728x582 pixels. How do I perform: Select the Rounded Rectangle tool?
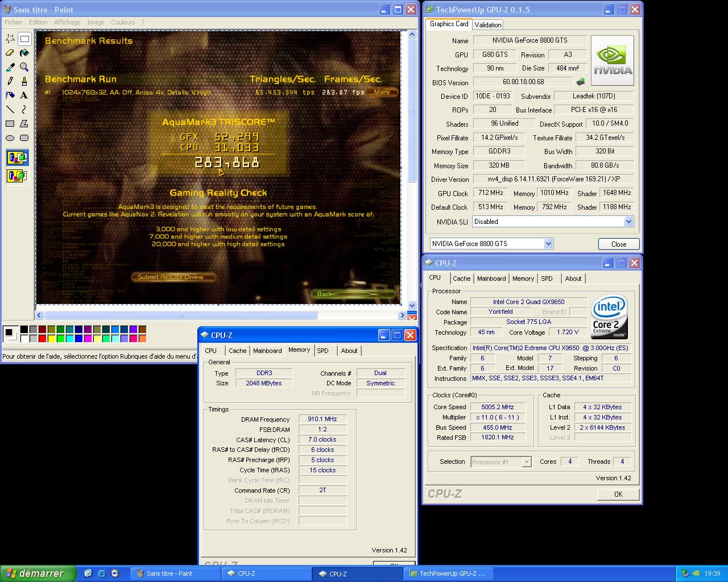click(x=24, y=138)
